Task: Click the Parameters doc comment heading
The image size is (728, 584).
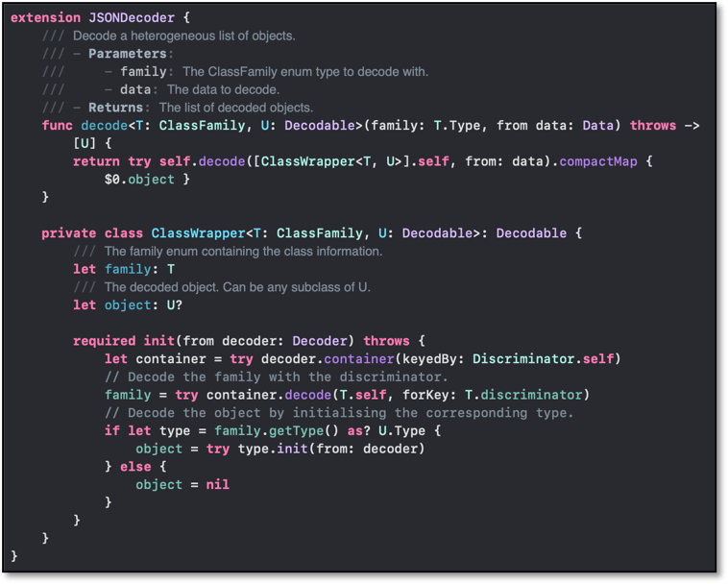Action: coord(128,54)
